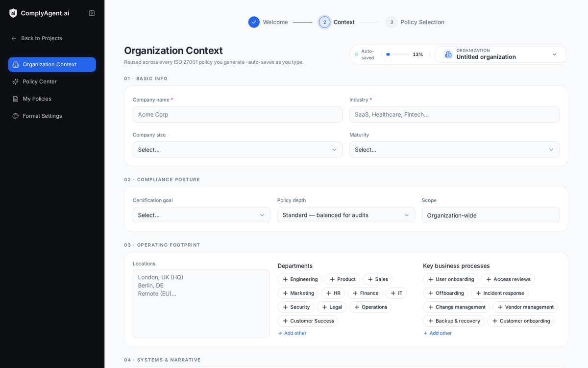Click the green Auto-saved status dot

(357, 54)
